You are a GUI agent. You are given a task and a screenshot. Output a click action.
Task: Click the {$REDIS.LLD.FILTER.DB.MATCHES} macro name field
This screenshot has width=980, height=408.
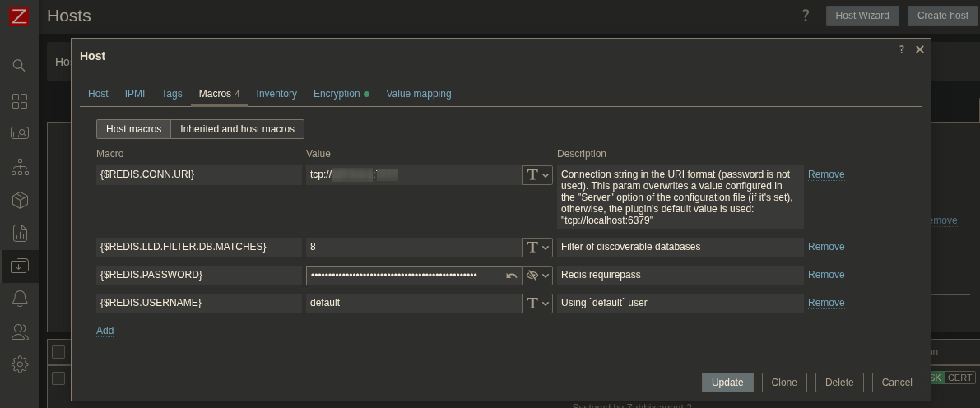pos(199,248)
